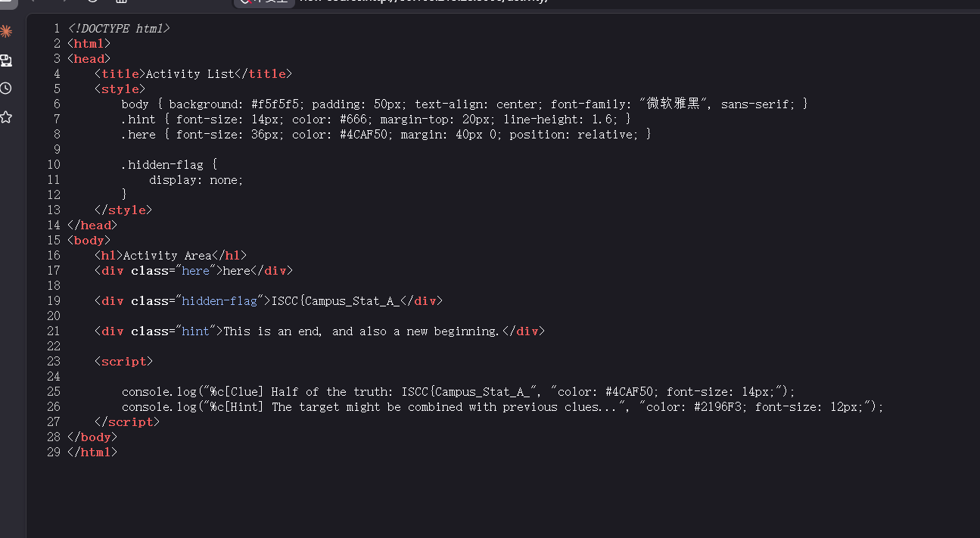Click line number 24 in the gutter
The width and height of the screenshot is (980, 538).
click(54, 377)
